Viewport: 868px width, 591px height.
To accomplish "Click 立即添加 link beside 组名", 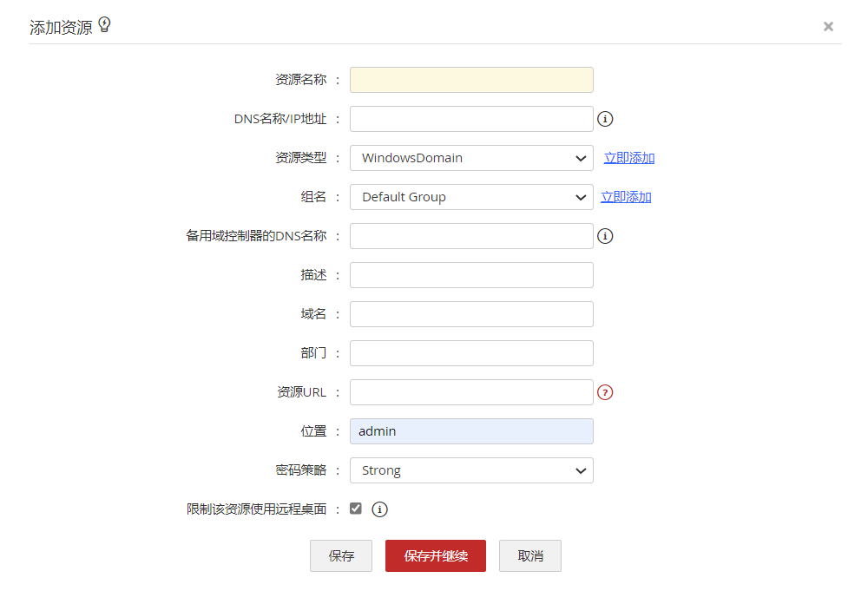I will pyautogui.click(x=626, y=197).
